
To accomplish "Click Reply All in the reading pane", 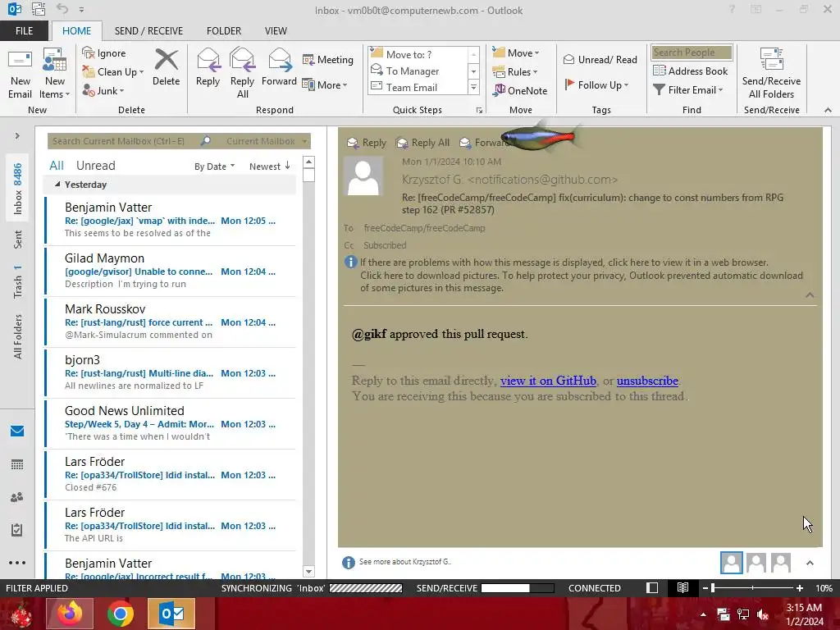I will point(422,143).
